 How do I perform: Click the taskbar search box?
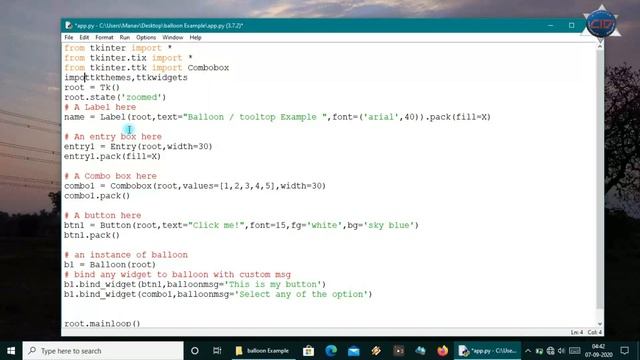(103, 351)
